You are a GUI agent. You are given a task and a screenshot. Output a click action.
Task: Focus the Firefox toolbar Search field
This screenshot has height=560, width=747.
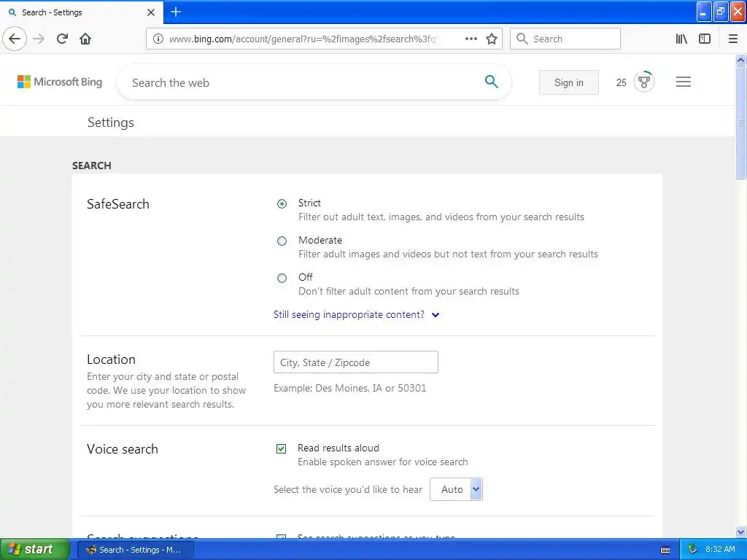565,39
